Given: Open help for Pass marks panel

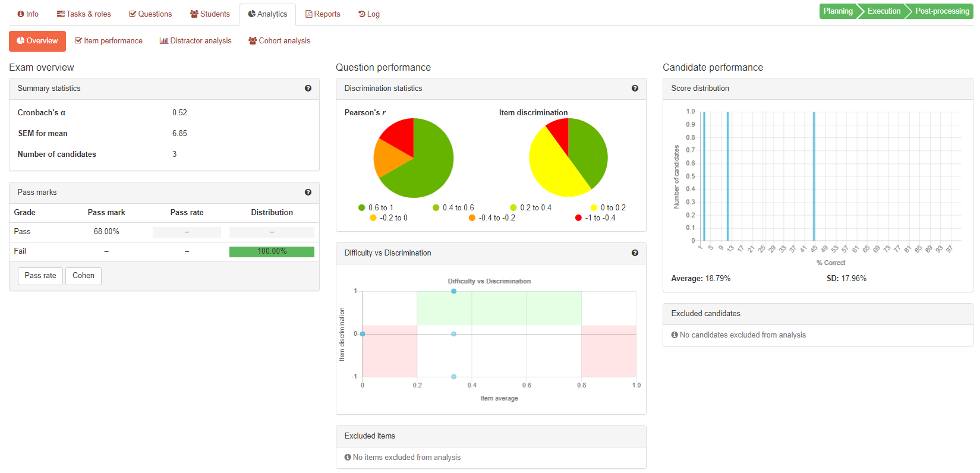Looking at the screenshot, I should click(308, 193).
